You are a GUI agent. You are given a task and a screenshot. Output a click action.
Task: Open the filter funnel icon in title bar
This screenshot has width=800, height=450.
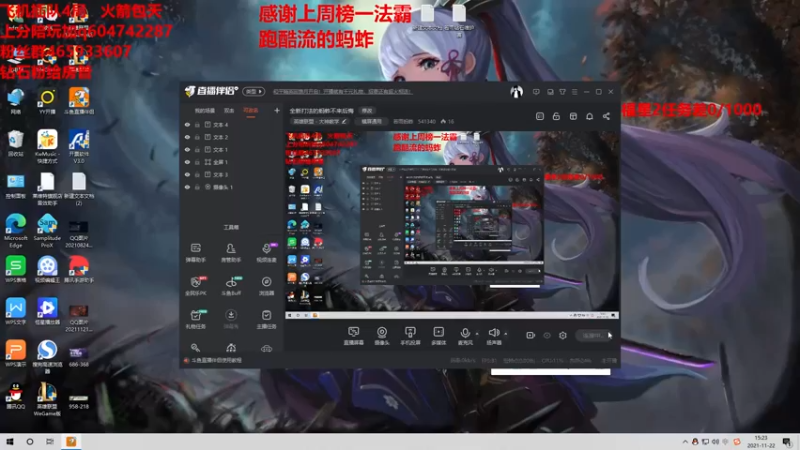coord(562,92)
